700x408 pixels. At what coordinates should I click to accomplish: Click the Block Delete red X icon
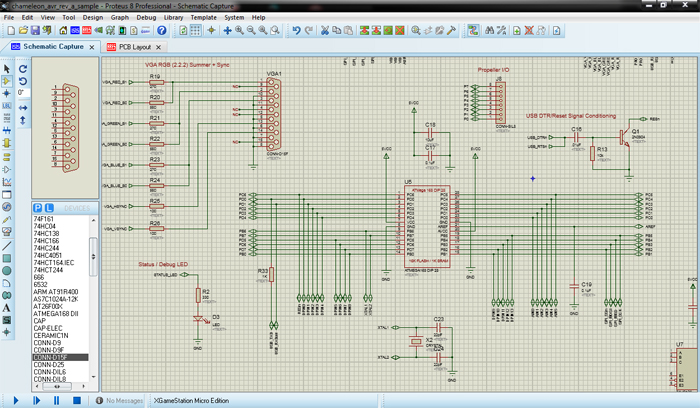point(400,30)
